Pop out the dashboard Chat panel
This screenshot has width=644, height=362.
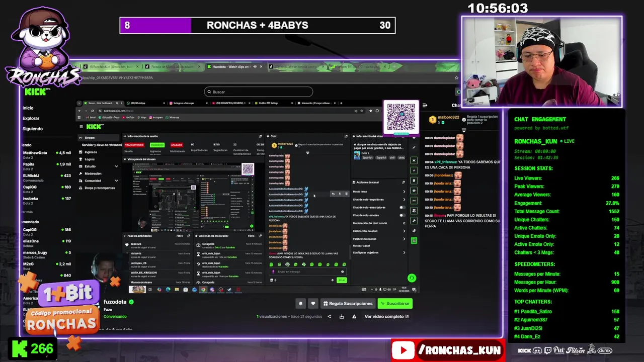tap(346, 136)
